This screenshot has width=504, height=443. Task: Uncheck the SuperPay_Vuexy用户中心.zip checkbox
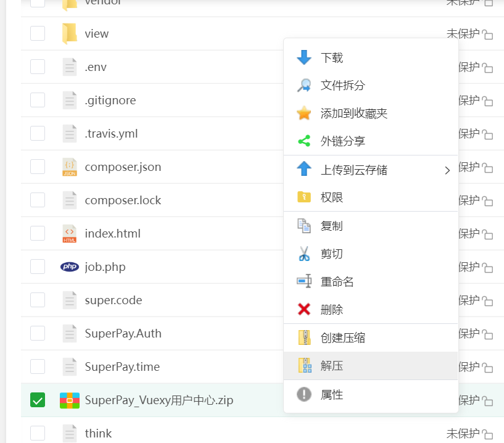coord(38,400)
